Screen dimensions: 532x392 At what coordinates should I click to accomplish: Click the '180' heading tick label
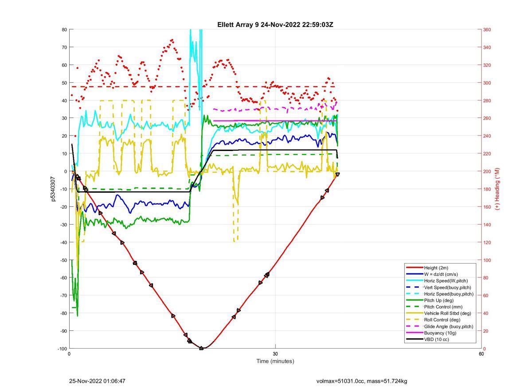tap(487, 189)
